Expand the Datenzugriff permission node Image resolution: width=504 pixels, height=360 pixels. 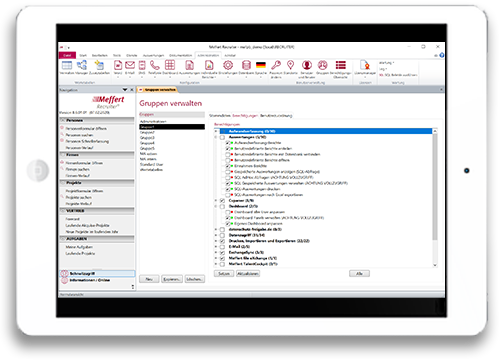click(216, 235)
